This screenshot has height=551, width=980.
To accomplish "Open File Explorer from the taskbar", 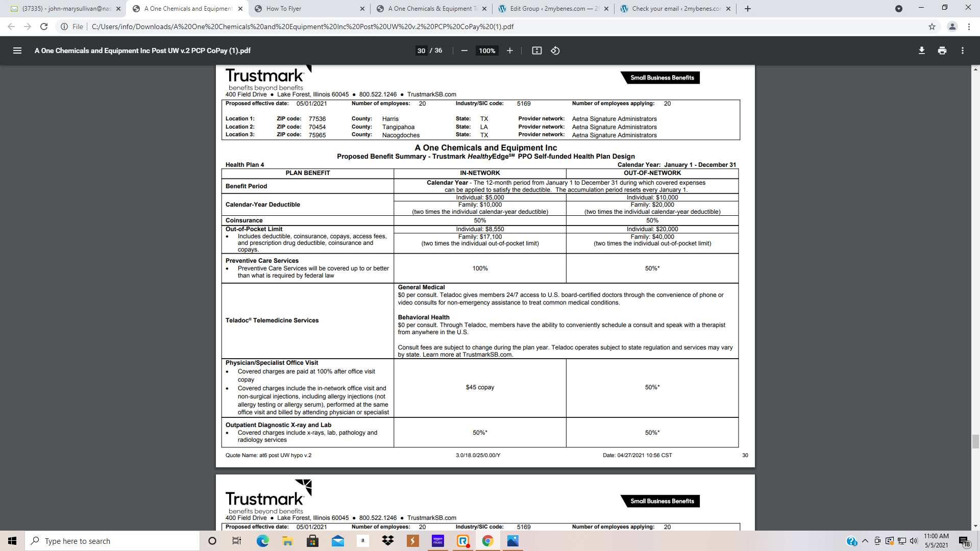I will 287,541.
